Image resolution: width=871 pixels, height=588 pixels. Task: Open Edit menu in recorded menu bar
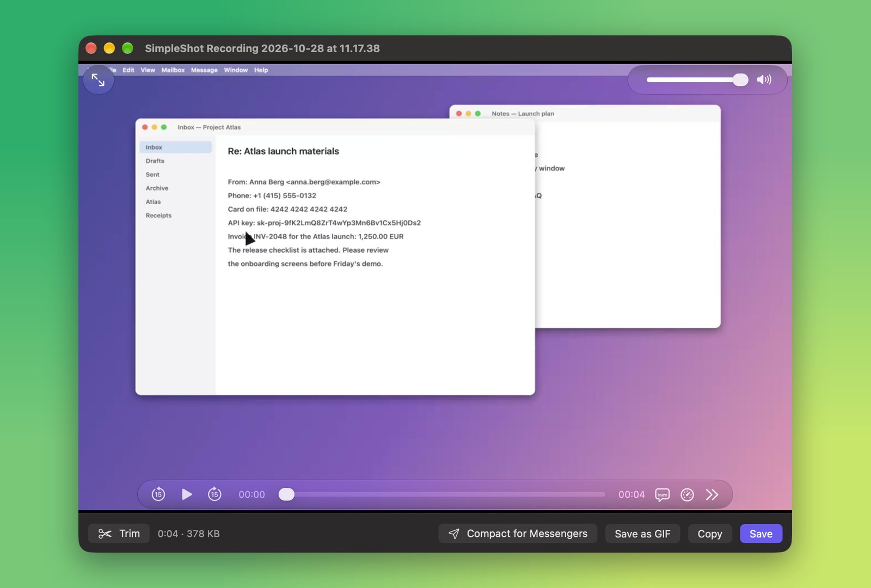coord(128,70)
